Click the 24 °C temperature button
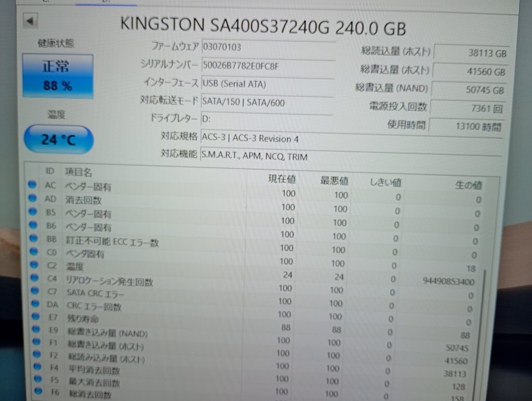Image resolution: width=532 pixels, height=401 pixels. [x=58, y=139]
